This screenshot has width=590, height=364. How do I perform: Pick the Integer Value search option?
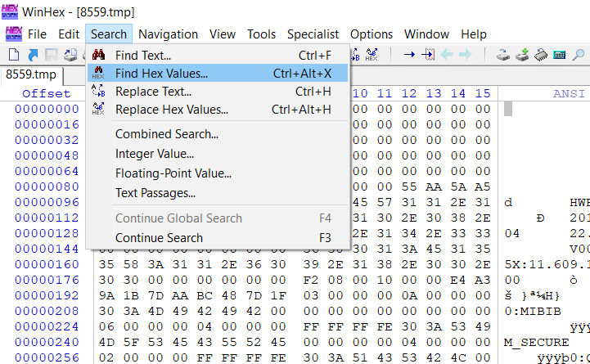[154, 154]
